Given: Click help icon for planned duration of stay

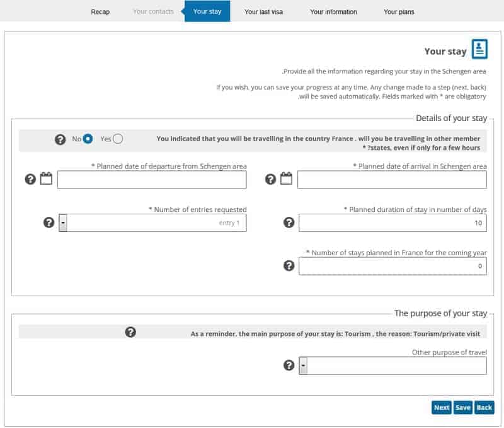Looking at the screenshot, I should tap(289, 223).
